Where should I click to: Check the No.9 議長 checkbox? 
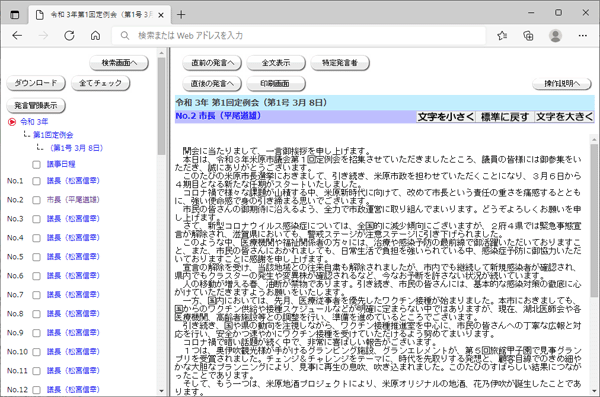pos(36,333)
